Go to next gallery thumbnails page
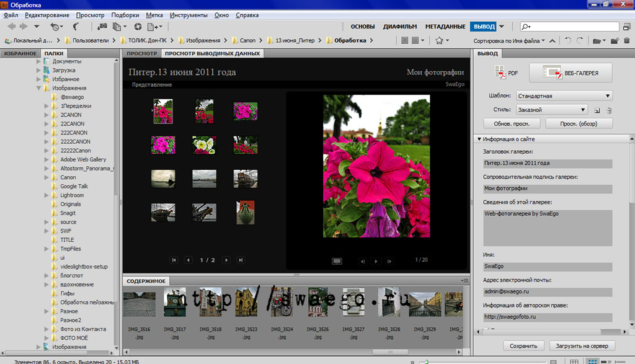The image size is (635, 364). point(226,260)
